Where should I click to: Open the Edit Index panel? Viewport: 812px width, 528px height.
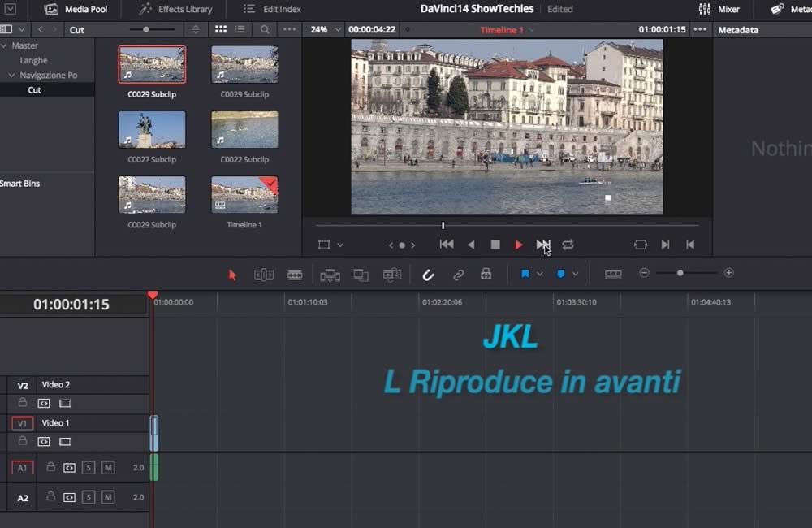pyautogui.click(x=272, y=9)
